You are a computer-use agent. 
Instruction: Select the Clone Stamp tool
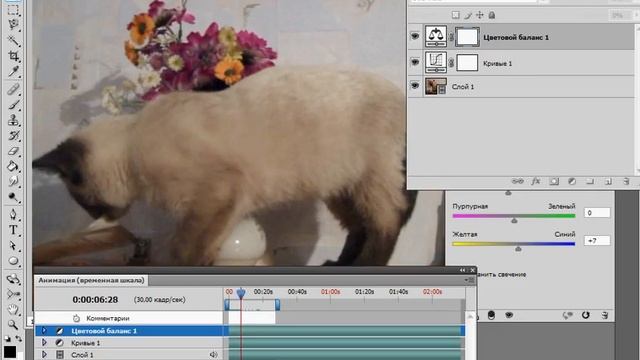point(13,120)
